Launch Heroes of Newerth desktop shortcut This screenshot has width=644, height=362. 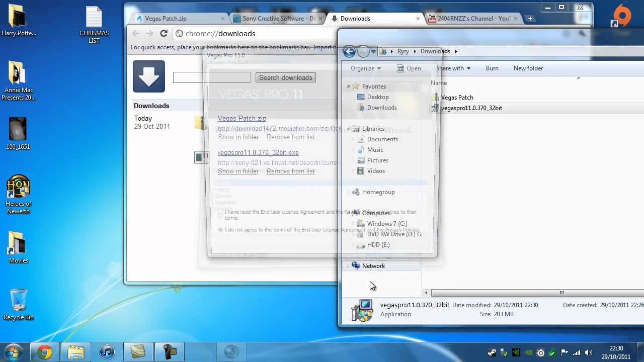pos(19,194)
